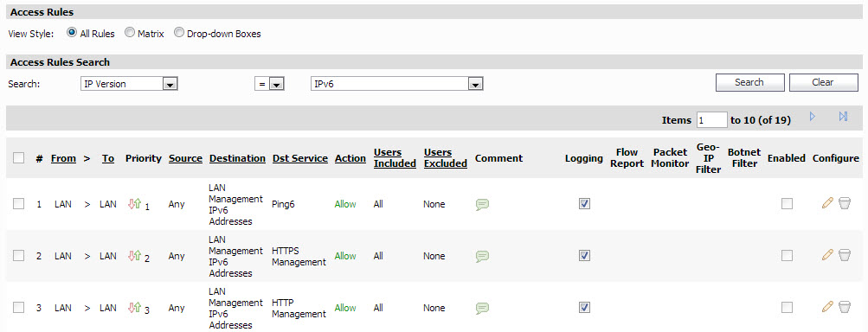868x332 pixels.
Task: Click the Clear button
Action: coord(823,82)
